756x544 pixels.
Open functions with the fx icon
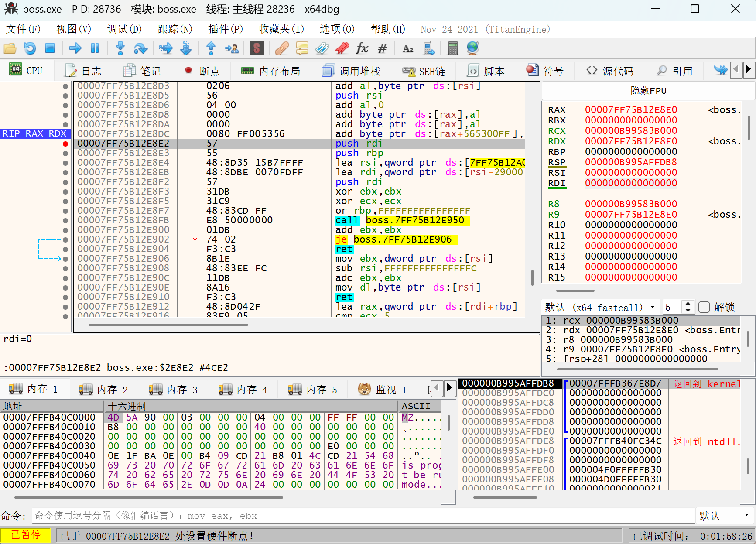(x=362, y=48)
